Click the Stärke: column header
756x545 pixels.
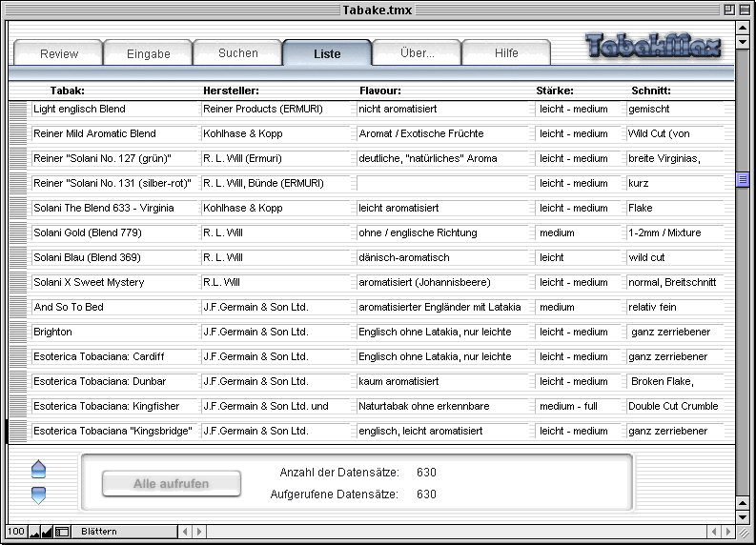click(x=555, y=91)
